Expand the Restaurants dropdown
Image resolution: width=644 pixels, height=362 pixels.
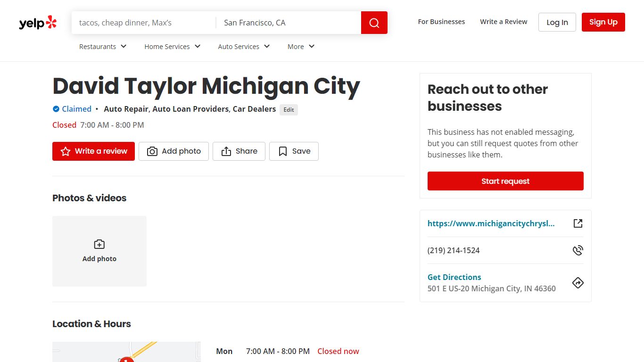click(x=103, y=47)
